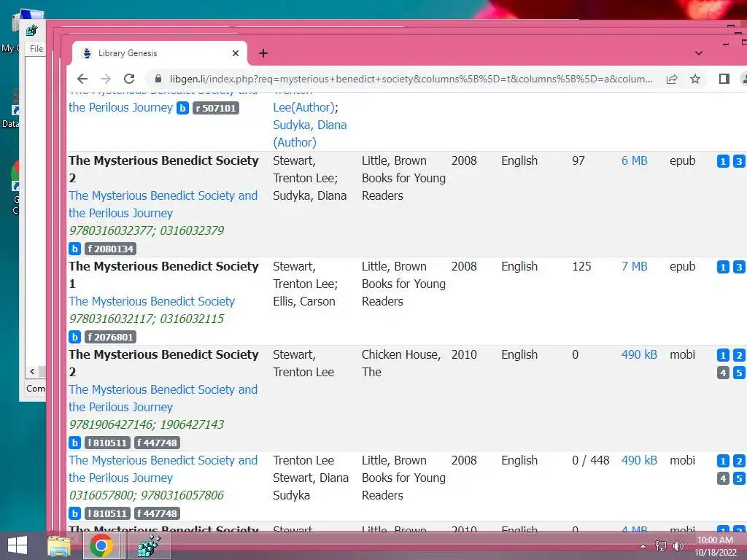Show hidden system tray icons
747x560 pixels.
click(x=643, y=546)
